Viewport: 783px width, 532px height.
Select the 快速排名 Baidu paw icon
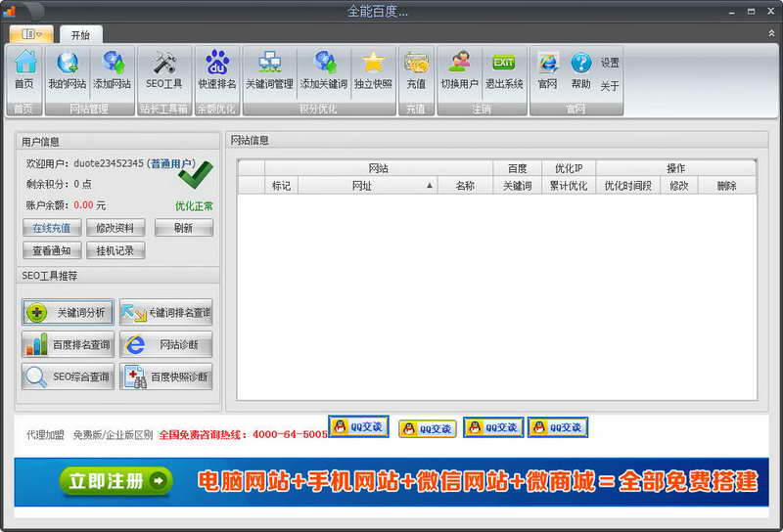click(x=217, y=69)
